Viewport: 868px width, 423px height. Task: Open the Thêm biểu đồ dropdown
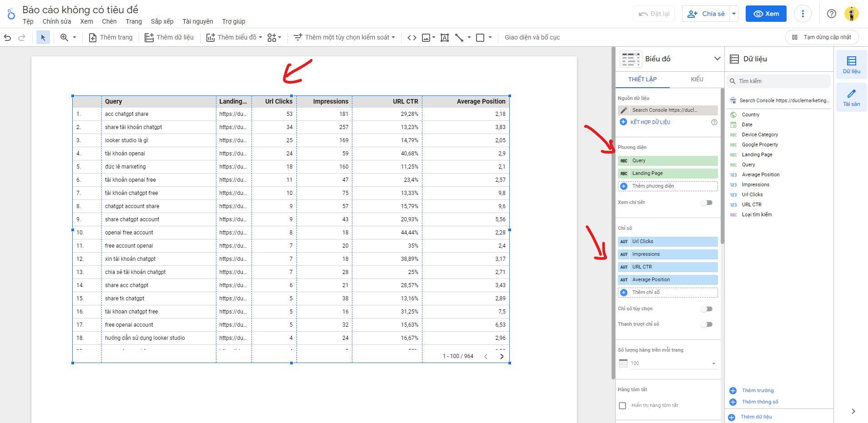234,38
